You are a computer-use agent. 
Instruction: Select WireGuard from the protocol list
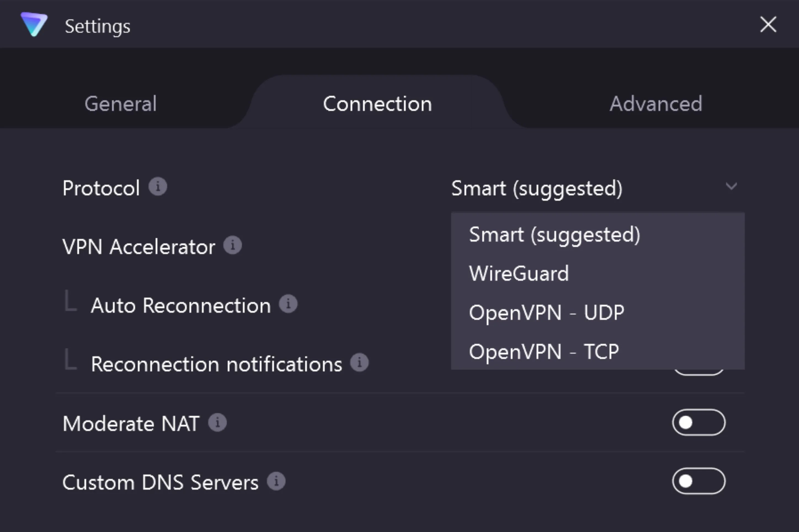518,273
